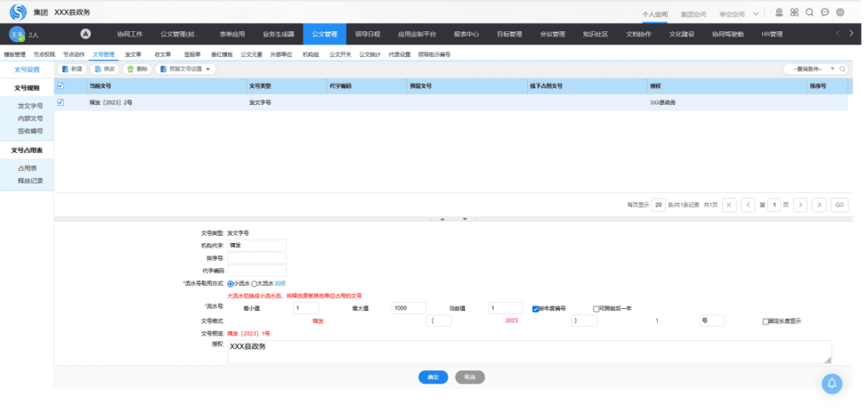The image size is (868, 414).
Task: Click the 最大值 input showing 1000
Action: [x=409, y=308]
